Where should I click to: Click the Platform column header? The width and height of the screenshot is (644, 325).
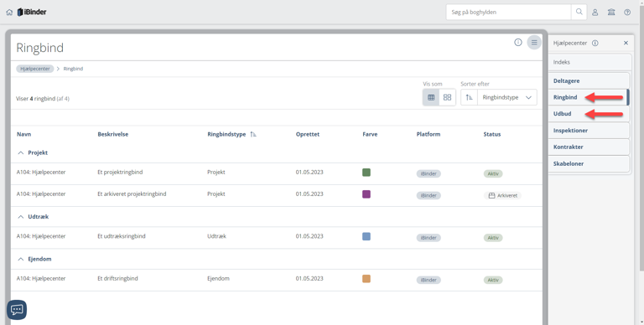pyautogui.click(x=428, y=134)
